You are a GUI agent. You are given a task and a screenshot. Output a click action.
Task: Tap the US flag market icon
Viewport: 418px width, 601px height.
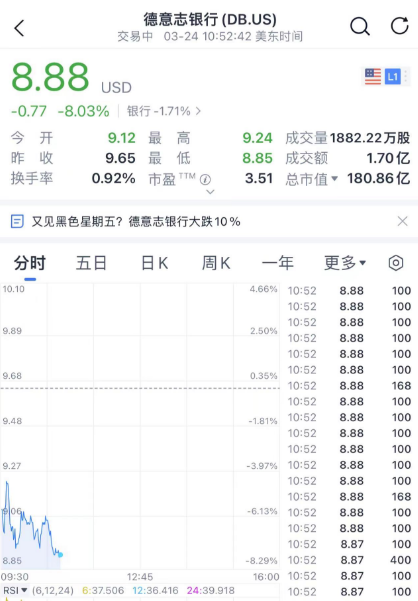pyautogui.click(x=373, y=77)
